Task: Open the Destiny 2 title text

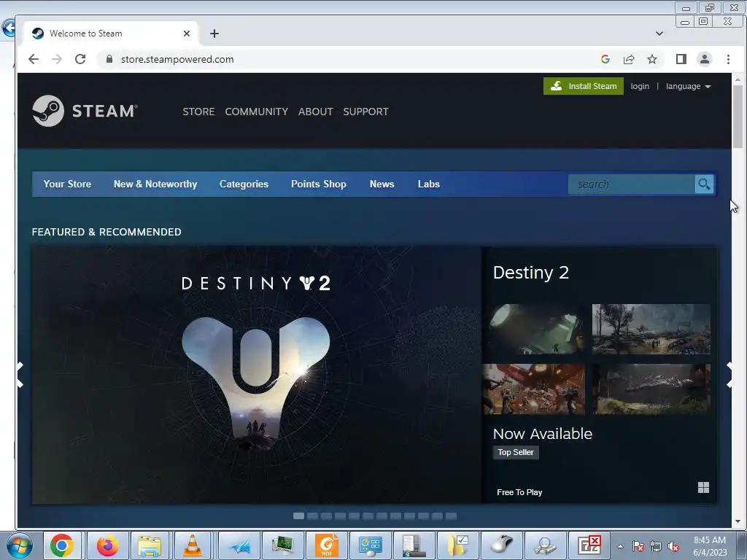Action: [531, 273]
